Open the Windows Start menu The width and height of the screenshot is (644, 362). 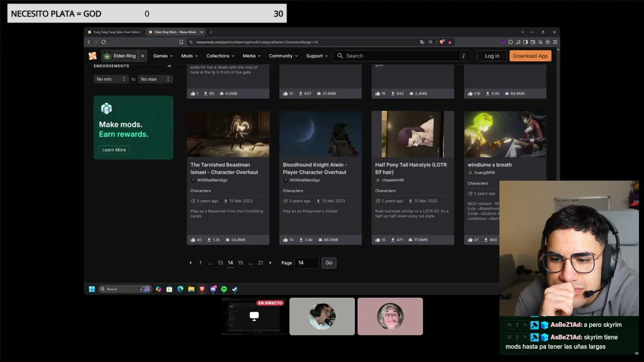(92, 289)
